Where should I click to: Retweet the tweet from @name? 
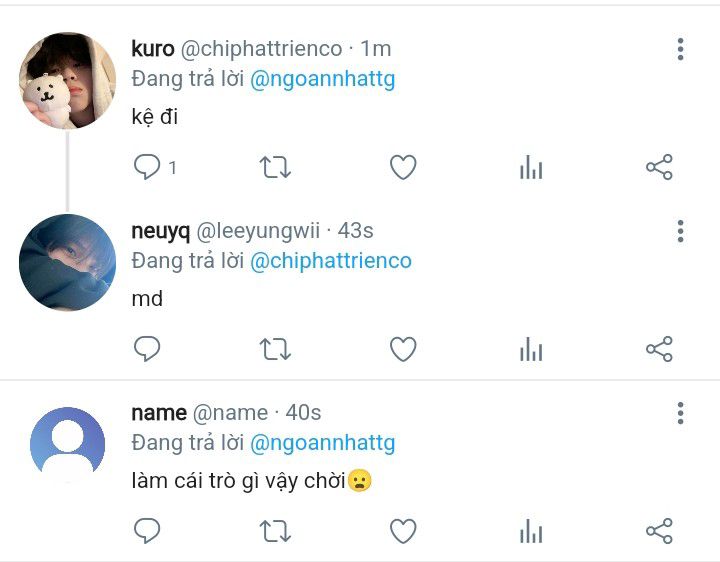coord(275,531)
